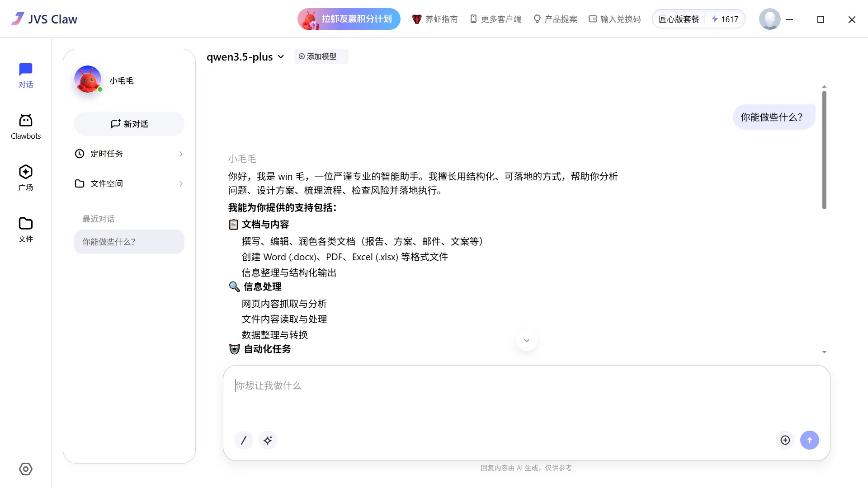
Task: Start a new chat with 新对话
Action: [x=129, y=124]
